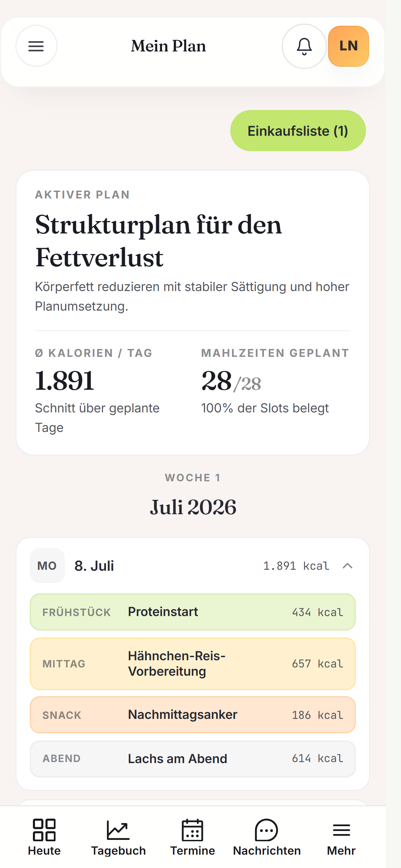Open the LN profile avatar

(349, 46)
